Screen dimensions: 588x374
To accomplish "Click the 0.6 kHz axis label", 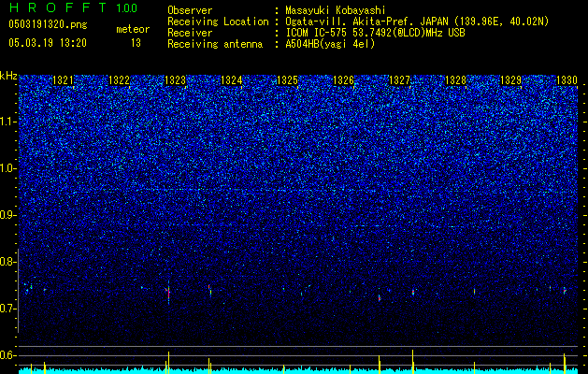I will coord(8,355).
